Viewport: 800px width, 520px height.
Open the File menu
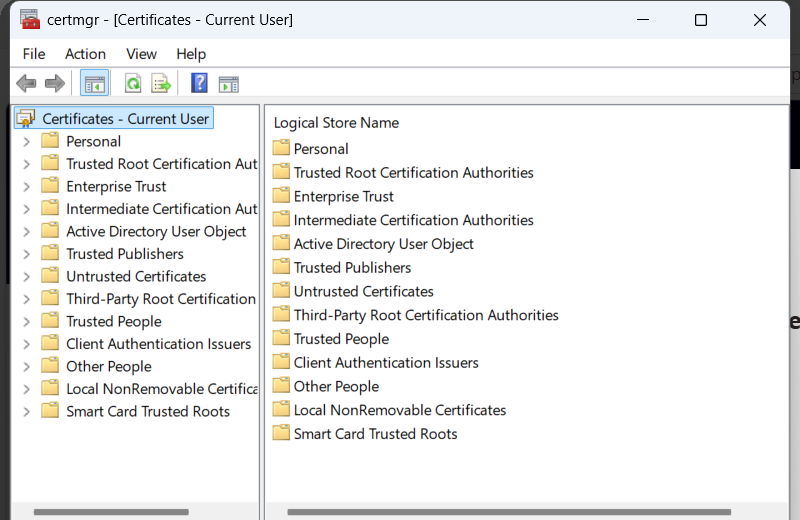click(x=34, y=54)
